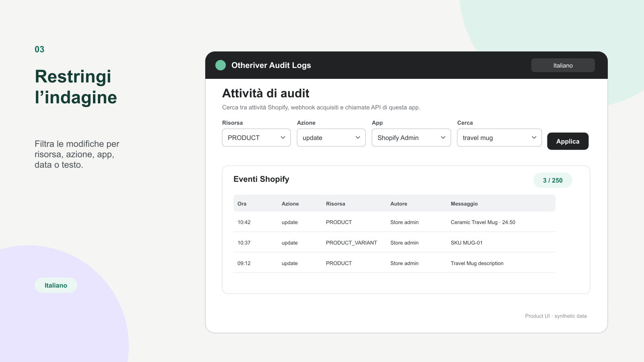
Task: Click the Applica button
Action: pyautogui.click(x=568, y=141)
